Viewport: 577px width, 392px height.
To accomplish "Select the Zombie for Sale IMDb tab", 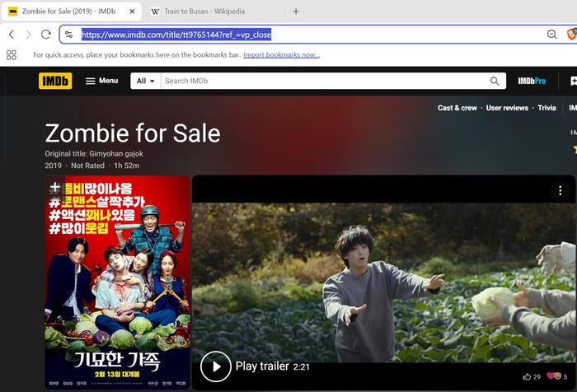I will 68,12.
